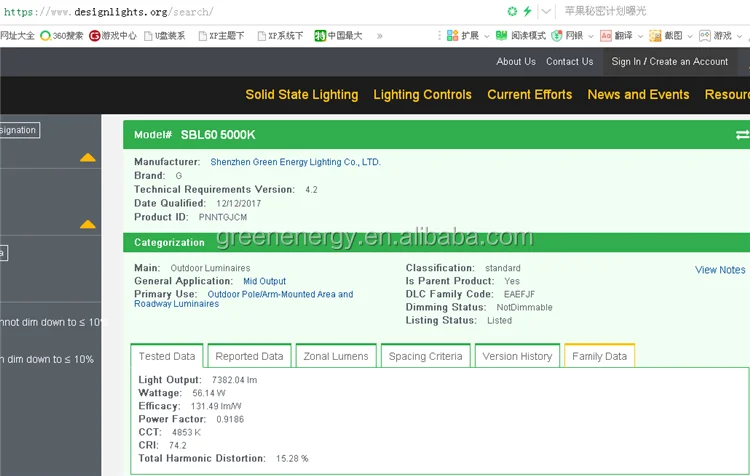Viewport: 750px width, 476px height.
Task: Click the Product ID value PNNTGJCM
Action: pos(223,217)
